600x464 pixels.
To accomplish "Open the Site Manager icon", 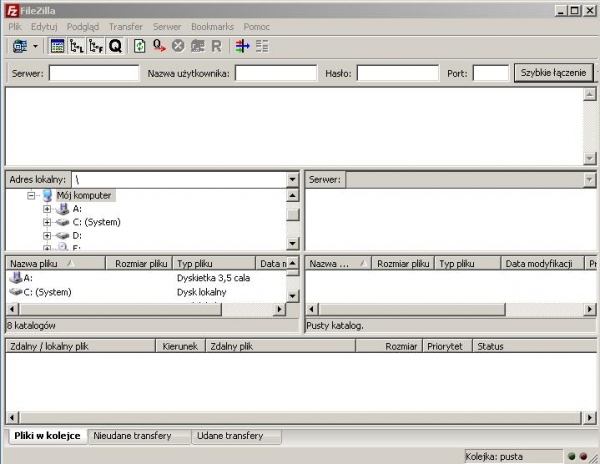I will click(x=19, y=46).
